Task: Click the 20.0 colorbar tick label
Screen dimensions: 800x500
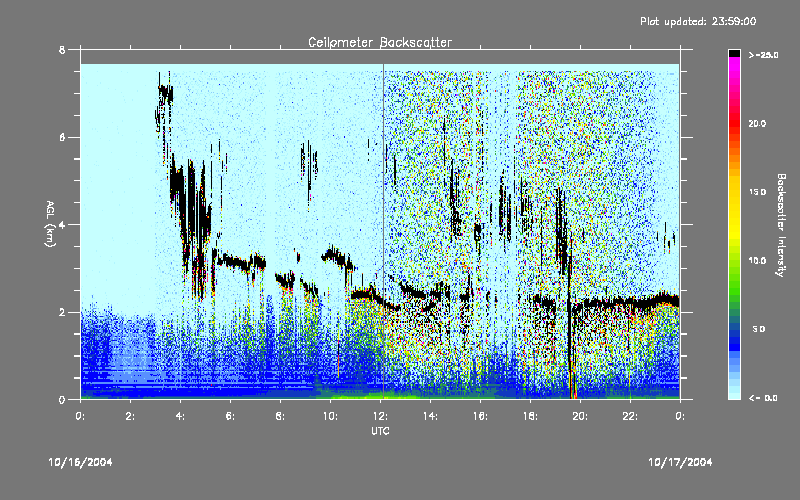Action: (757, 123)
